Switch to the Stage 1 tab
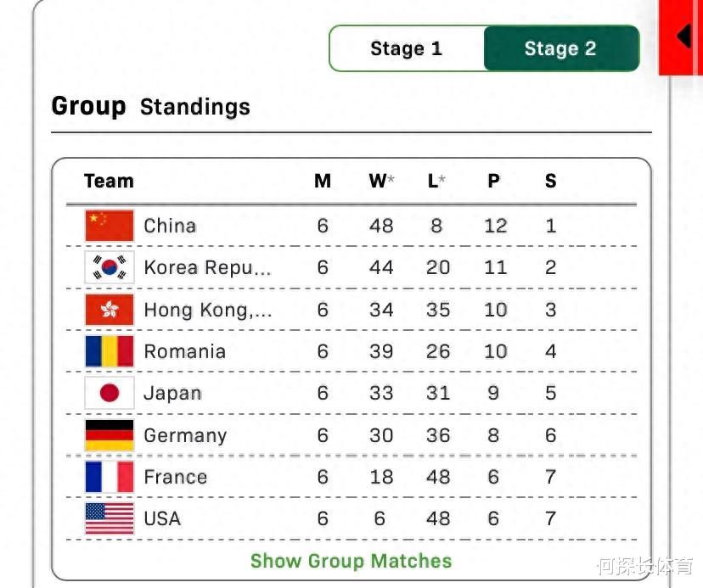The height and width of the screenshot is (588, 703). point(407,48)
